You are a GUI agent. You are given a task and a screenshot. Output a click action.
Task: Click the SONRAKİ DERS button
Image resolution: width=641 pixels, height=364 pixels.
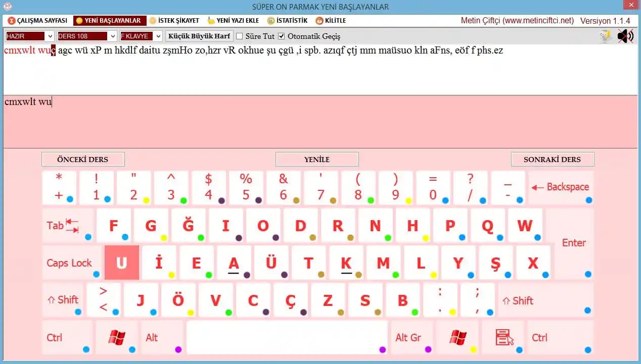point(552,160)
